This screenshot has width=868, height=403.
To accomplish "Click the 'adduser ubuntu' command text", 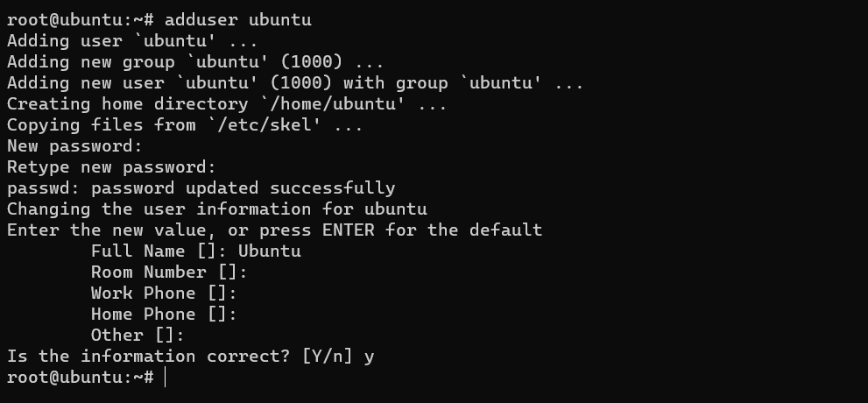I will [x=238, y=20].
